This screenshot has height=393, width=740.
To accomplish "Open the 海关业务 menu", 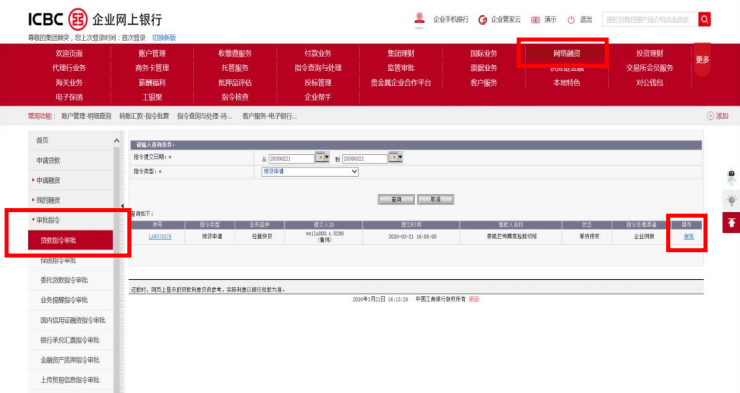I will [69, 83].
